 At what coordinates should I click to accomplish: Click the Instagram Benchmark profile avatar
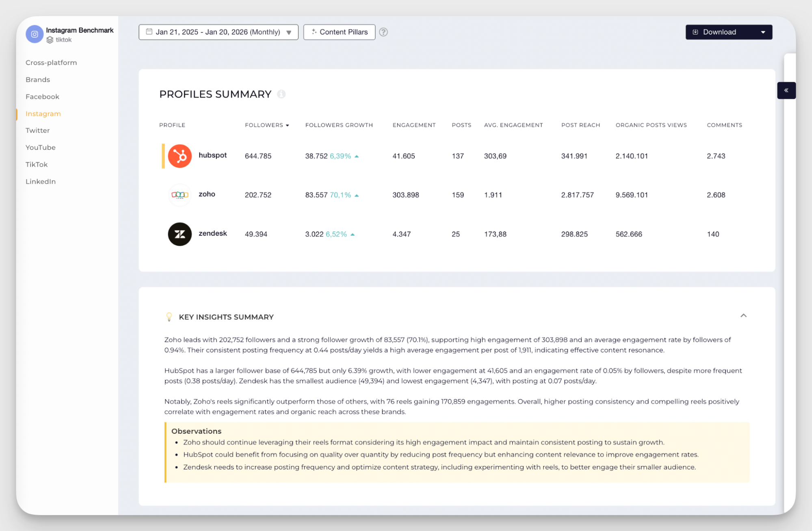(35, 34)
